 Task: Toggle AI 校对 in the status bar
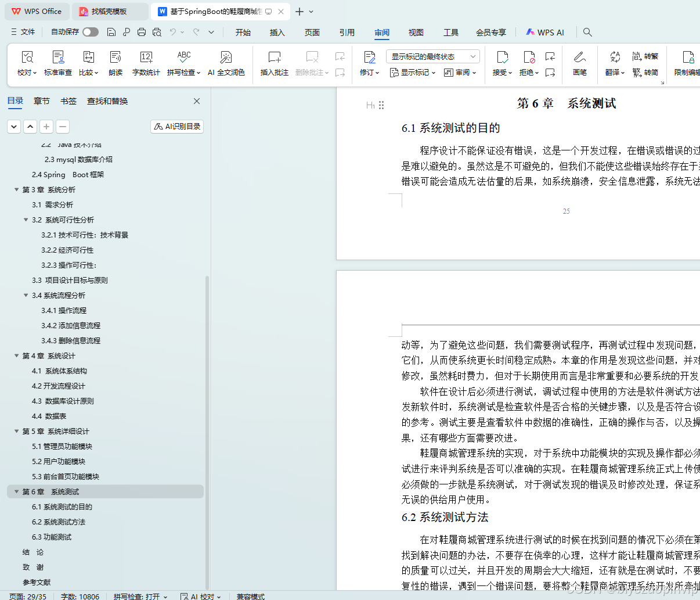[201, 597]
